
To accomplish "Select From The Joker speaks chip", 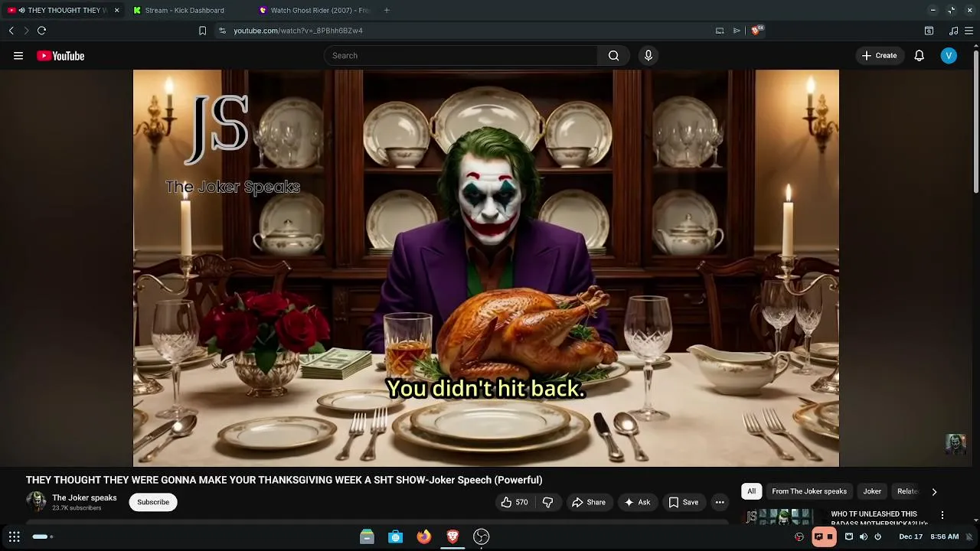I will (809, 491).
